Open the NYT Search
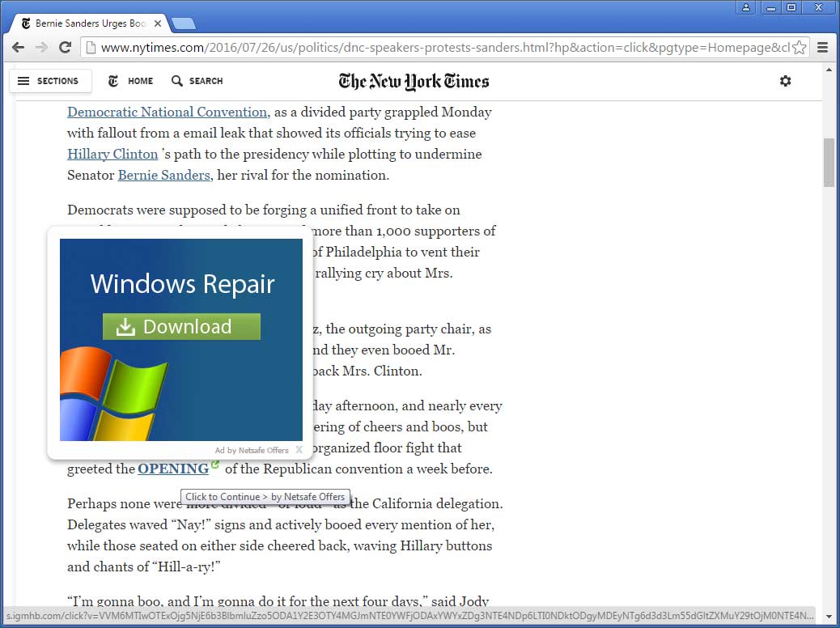840x628 pixels. coord(197,81)
